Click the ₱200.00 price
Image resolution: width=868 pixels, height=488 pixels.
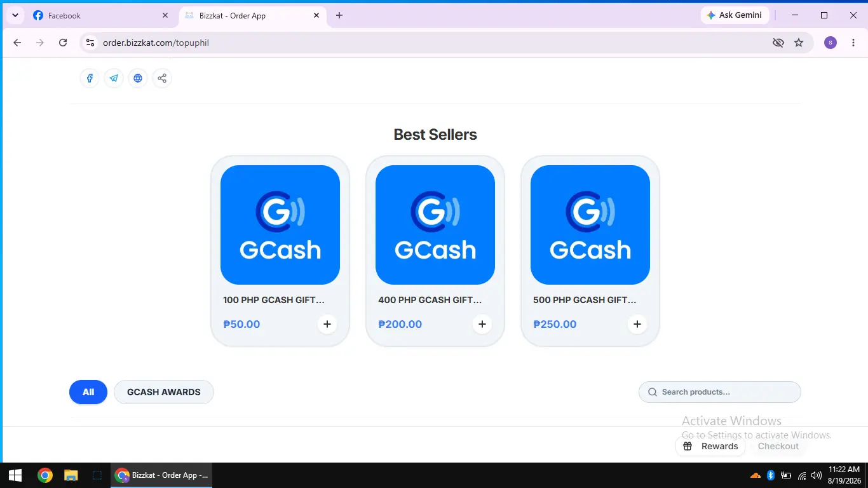(x=400, y=324)
